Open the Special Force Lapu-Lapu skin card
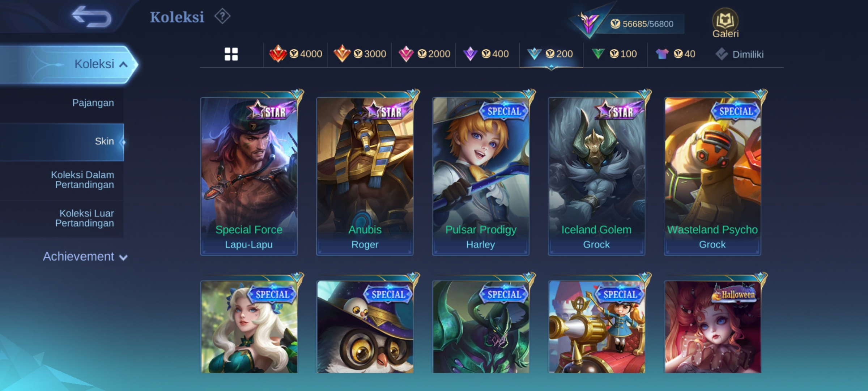 [249, 176]
